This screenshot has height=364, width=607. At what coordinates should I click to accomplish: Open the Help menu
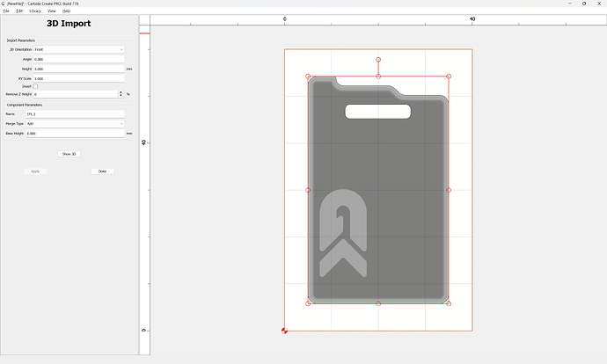coord(66,11)
